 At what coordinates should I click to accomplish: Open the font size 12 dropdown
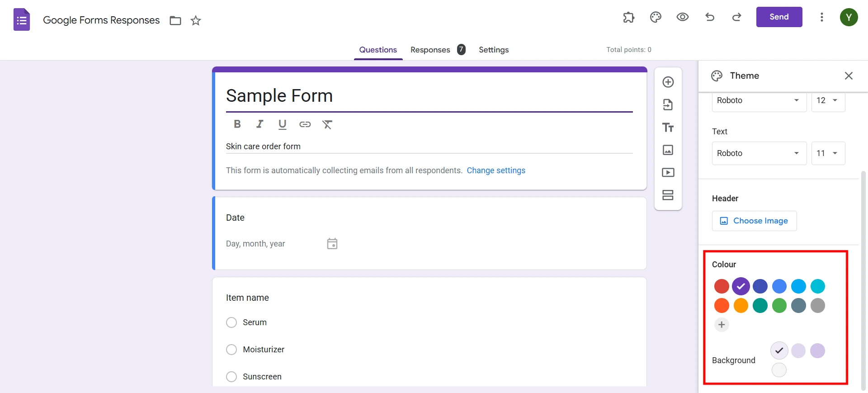(x=828, y=100)
